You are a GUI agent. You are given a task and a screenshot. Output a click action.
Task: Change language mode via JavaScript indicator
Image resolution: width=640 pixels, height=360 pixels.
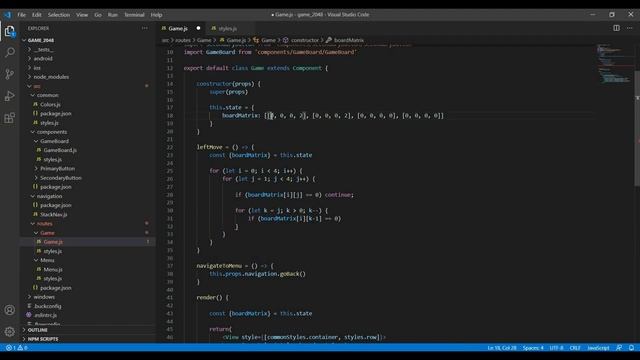598,348
